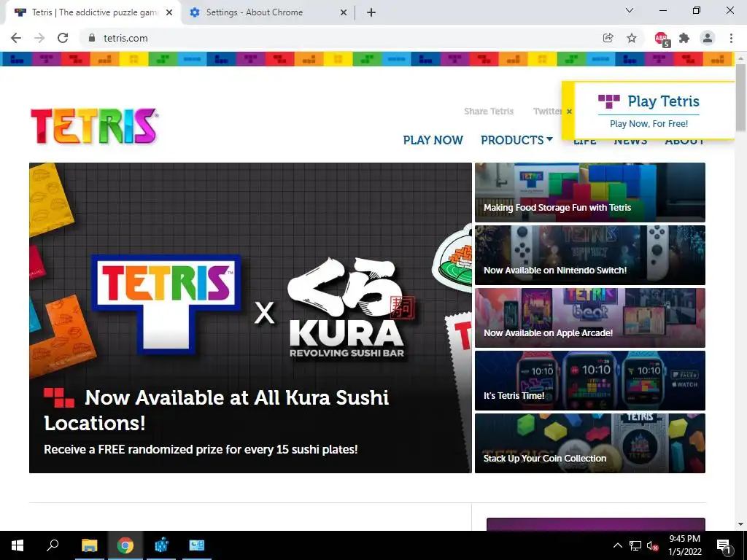Reload the tetris.com page
The image size is (747, 560).
tap(63, 38)
